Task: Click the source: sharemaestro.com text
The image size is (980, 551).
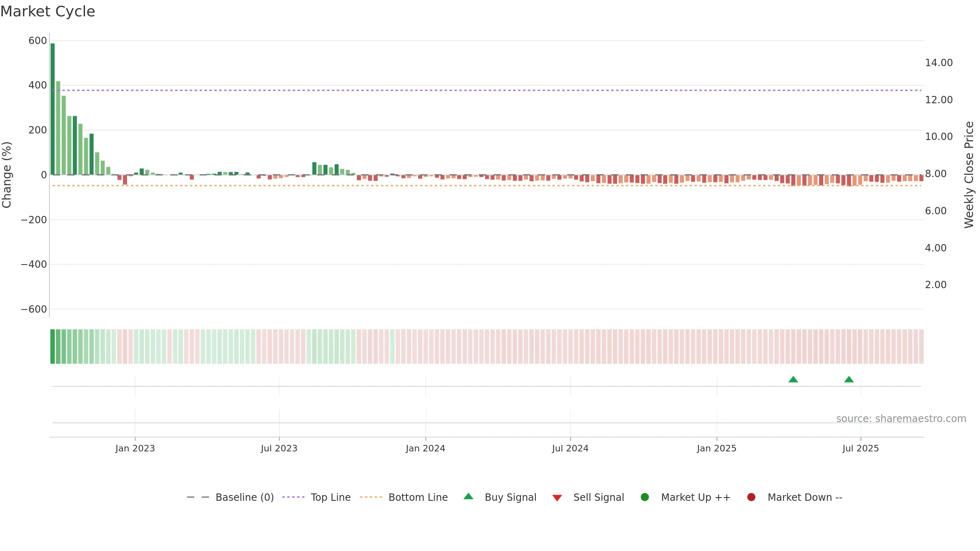Action: tap(901, 419)
